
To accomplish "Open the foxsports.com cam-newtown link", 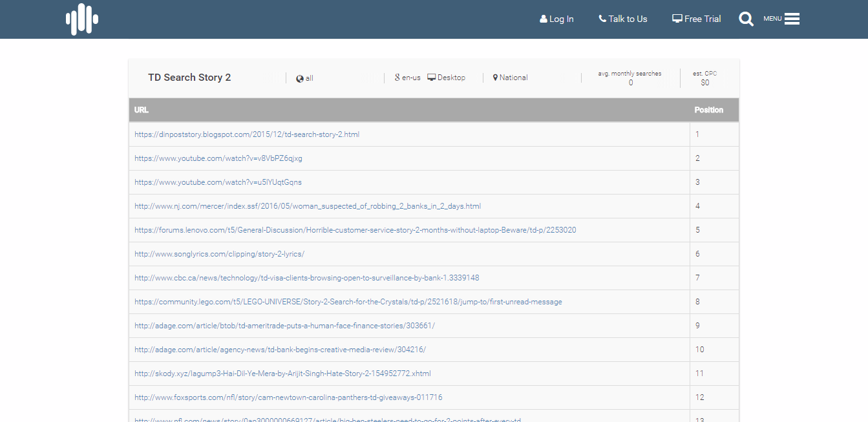I will pos(288,397).
